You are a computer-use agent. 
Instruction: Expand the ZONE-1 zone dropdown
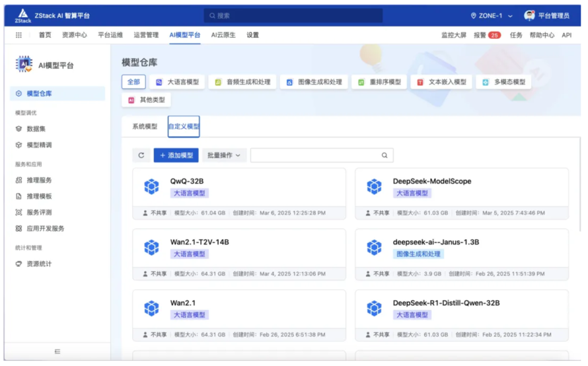click(x=492, y=16)
